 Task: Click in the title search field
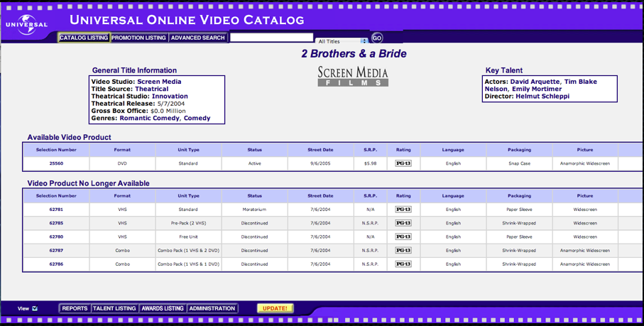click(x=272, y=38)
